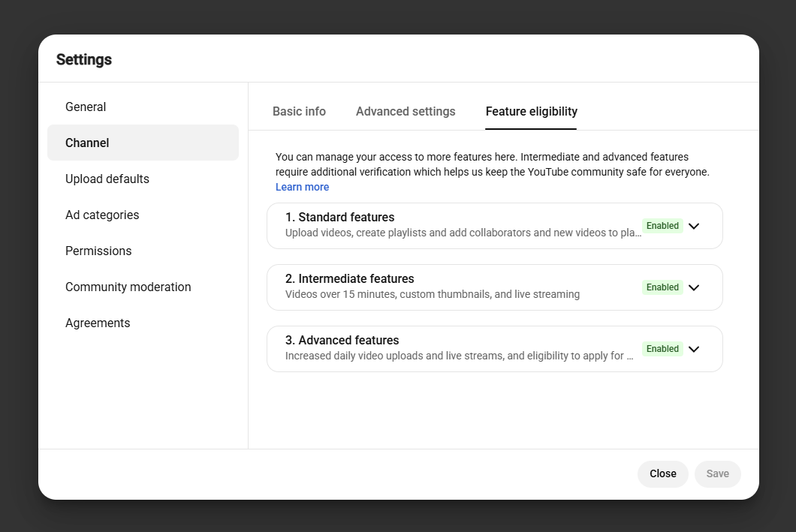
Task: Click 'Increased daily video uploads' description
Action: tap(459, 356)
